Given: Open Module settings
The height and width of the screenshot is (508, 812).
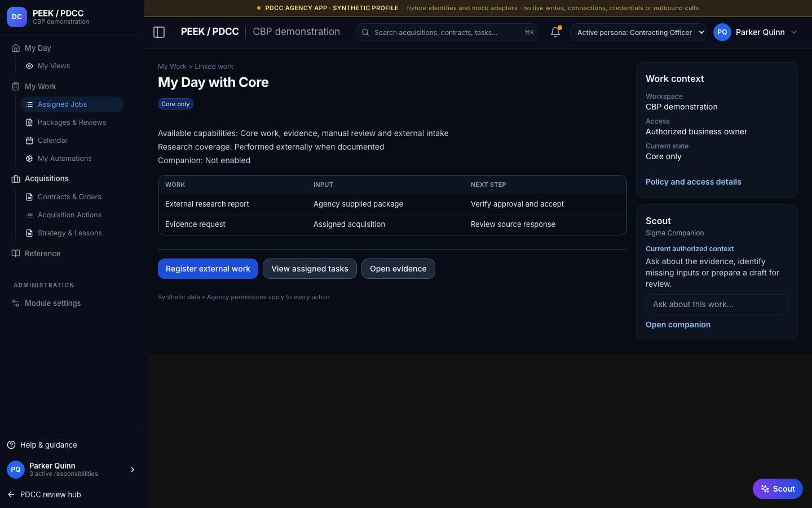Looking at the screenshot, I should tap(52, 303).
